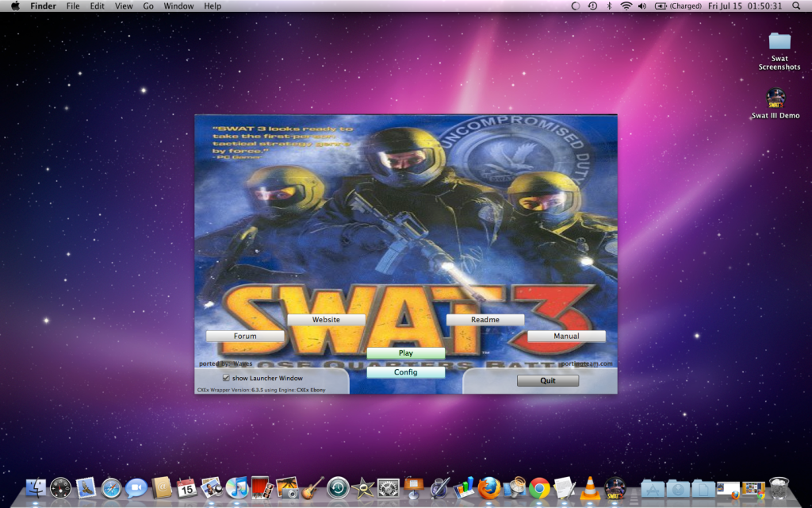Click the date and time in menu bar
812x508 pixels.
[x=745, y=6]
